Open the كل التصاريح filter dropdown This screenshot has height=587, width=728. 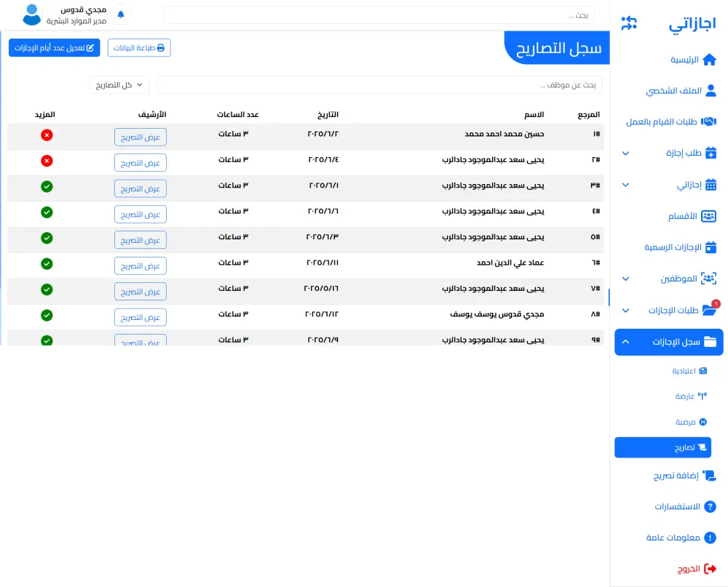[119, 85]
